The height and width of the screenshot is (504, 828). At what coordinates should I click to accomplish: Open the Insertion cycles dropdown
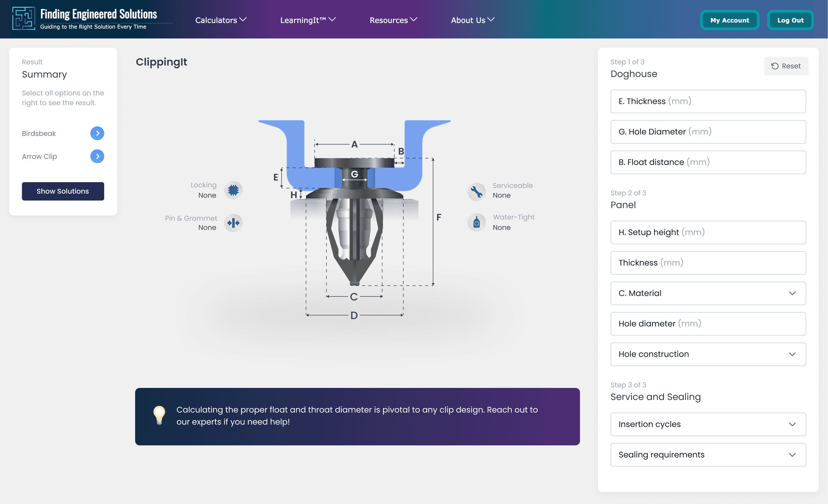pos(708,424)
